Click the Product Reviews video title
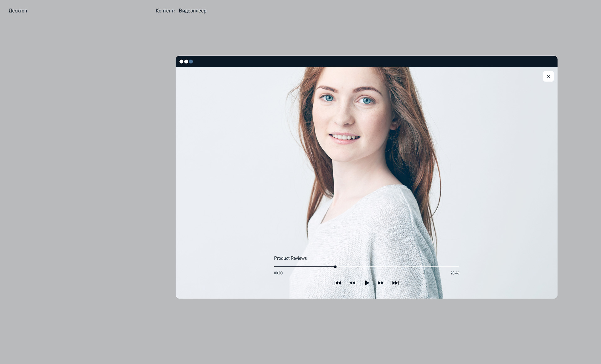The width and height of the screenshot is (601, 364). pyautogui.click(x=290, y=258)
